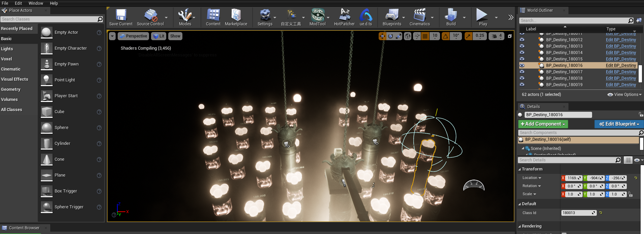
Task: Open the Show flags button in viewport
Action: tap(175, 36)
